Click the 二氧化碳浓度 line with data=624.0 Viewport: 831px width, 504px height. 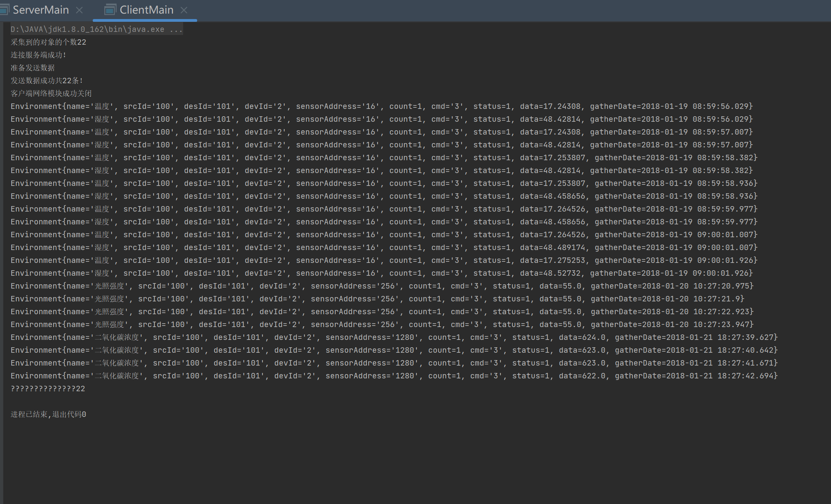394,337
